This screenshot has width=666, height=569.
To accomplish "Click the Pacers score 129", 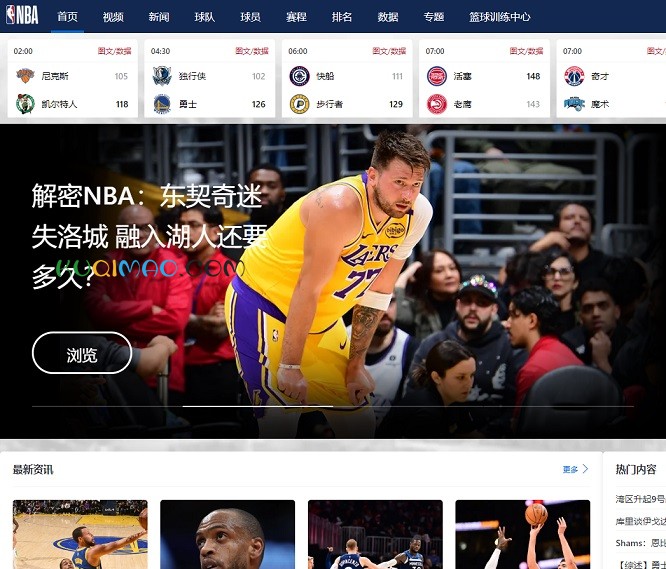I will coord(396,104).
